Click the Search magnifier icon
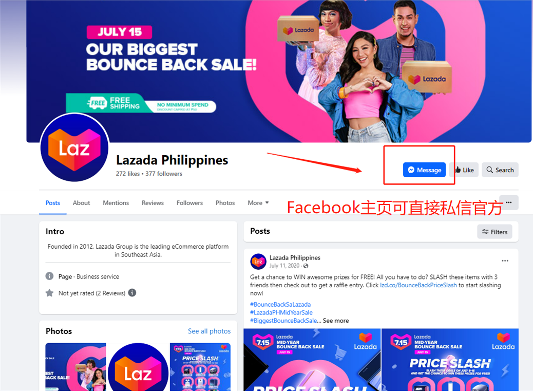533x392 pixels. click(x=489, y=170)
